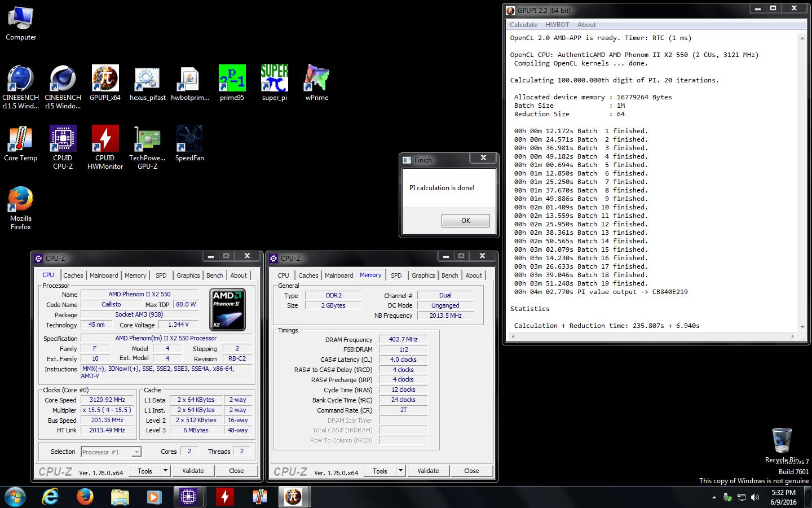Open Internet Explorer from taskbar

[51, 497]
